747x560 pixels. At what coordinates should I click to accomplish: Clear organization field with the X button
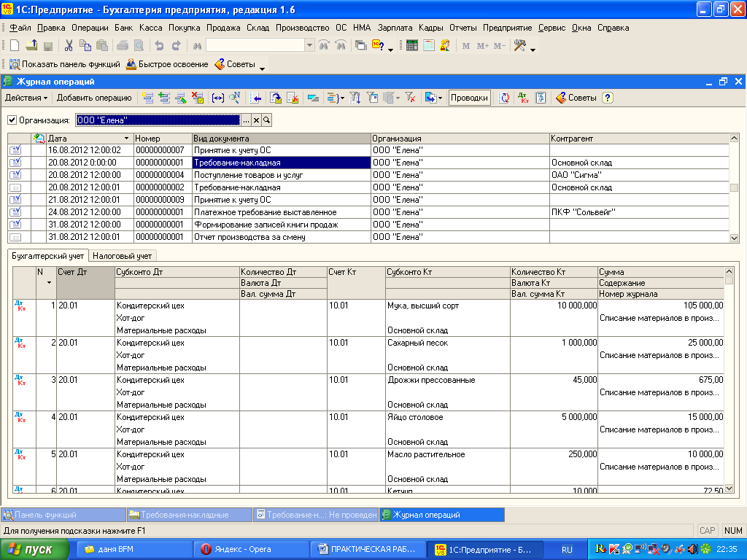point(256,120)
